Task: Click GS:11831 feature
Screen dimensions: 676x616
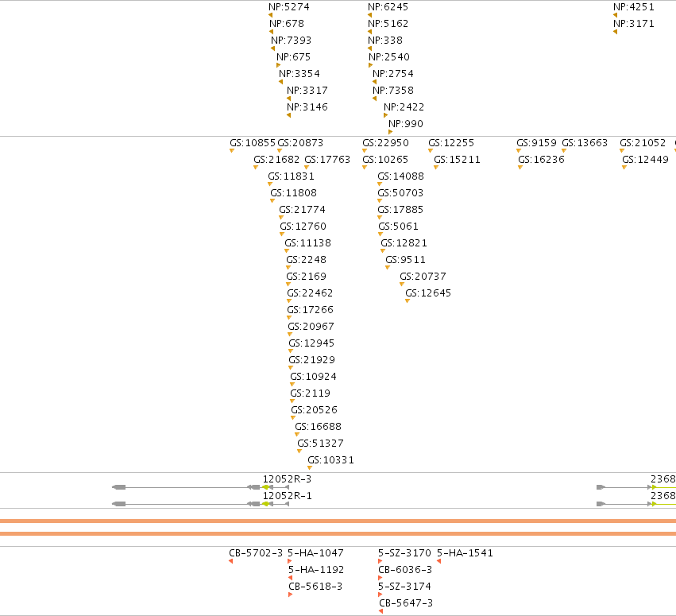Action: point(291,176)
